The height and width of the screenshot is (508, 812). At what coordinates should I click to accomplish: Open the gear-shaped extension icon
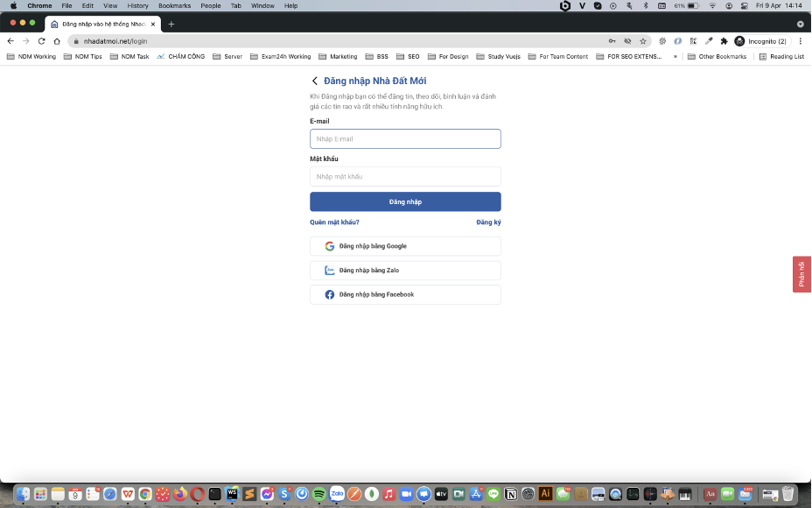coord(662,41)
